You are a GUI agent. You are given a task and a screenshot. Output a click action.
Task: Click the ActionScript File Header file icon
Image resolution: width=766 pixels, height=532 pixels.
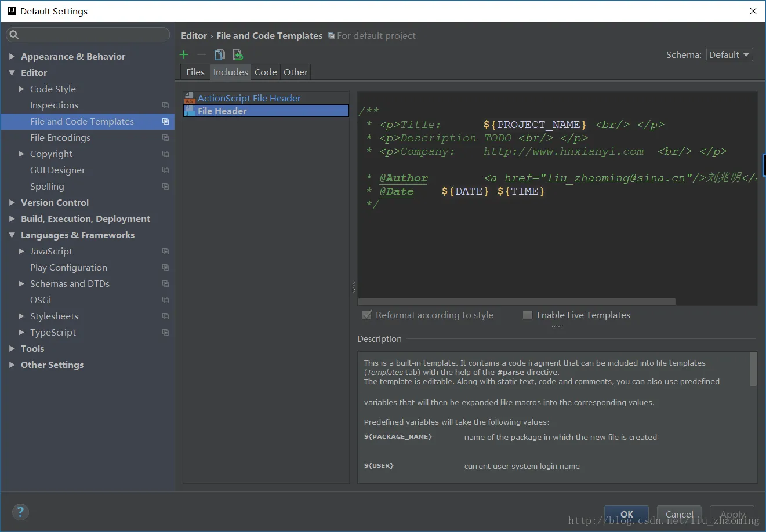point(189,98)
